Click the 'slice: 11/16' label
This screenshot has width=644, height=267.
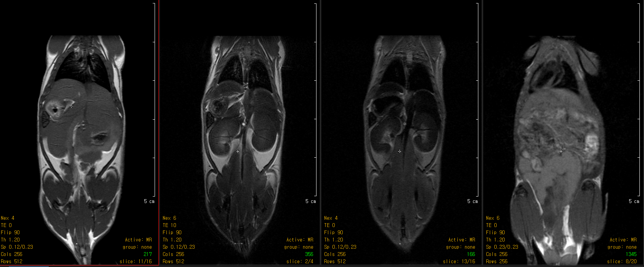(136, 262)
